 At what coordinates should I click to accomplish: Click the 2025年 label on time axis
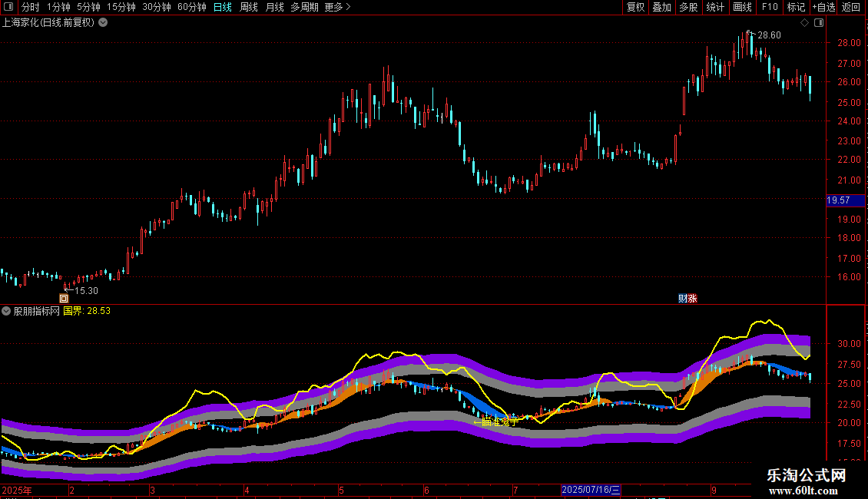click(17, 490)
